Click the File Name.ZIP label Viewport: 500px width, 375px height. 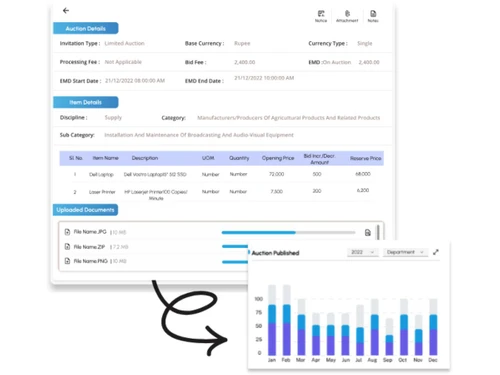pos(89,247)
